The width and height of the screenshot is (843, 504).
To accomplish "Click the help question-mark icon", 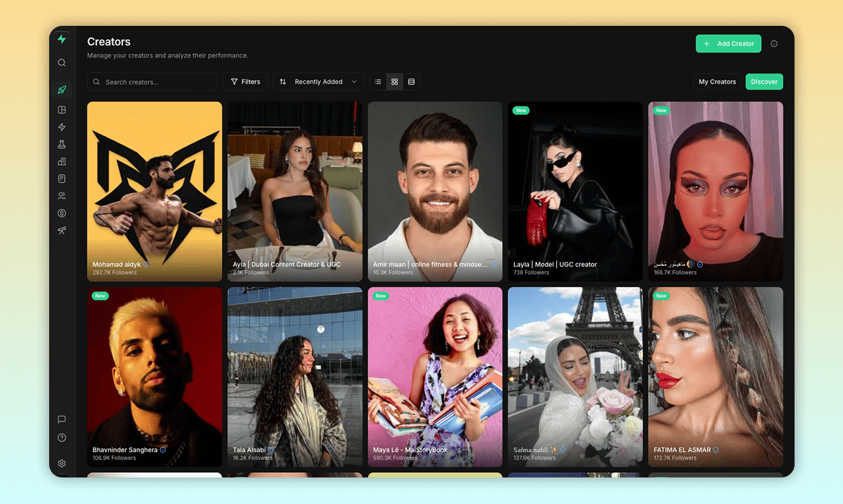I will 62,437.
